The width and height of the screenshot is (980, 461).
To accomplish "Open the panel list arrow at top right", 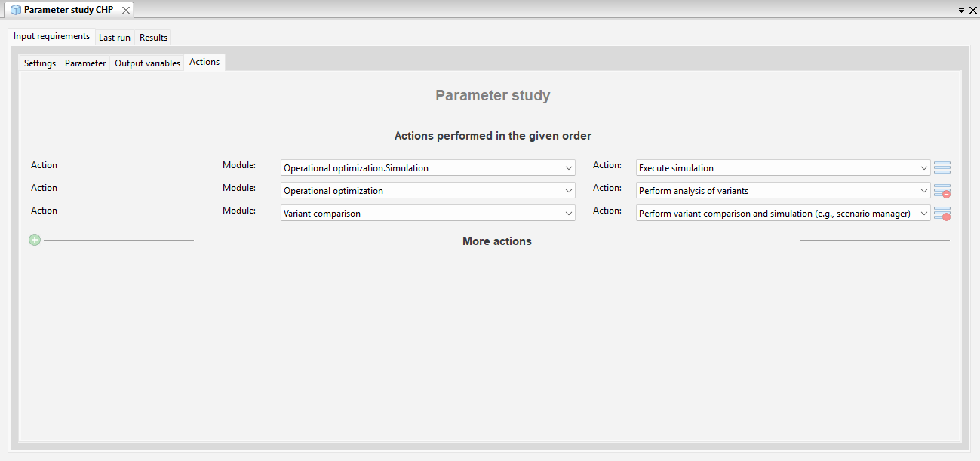I will click(961, 11).
